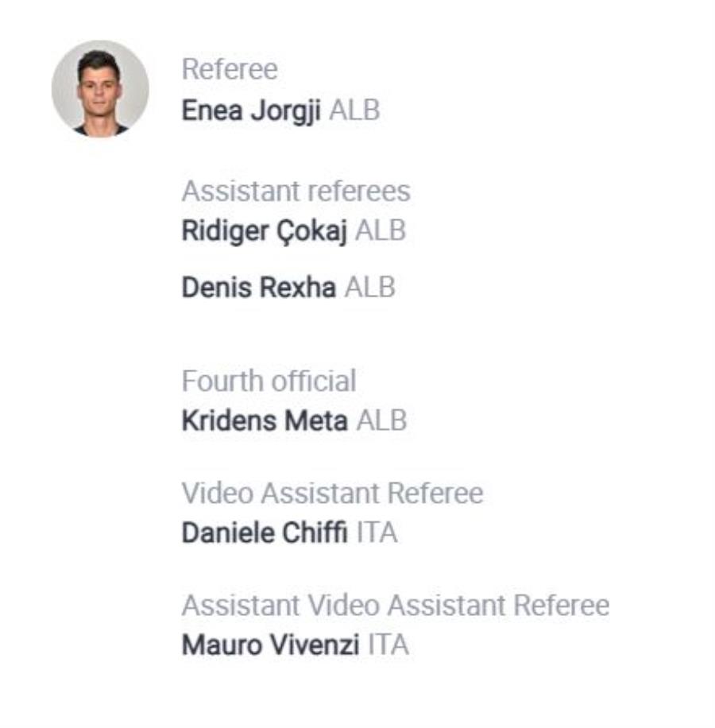Click ITA tag next to Mauro Vivenzi
This screenshot has height=728, width=715.
388,645
